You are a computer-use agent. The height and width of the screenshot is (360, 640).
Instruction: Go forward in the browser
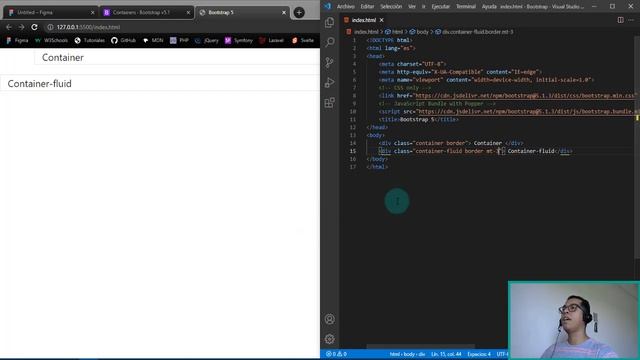[x=21, y=27]
